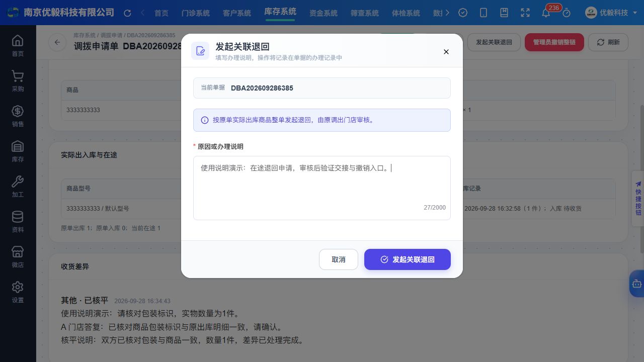Expand the 快捷按钮 side panel

pos(638,199)
